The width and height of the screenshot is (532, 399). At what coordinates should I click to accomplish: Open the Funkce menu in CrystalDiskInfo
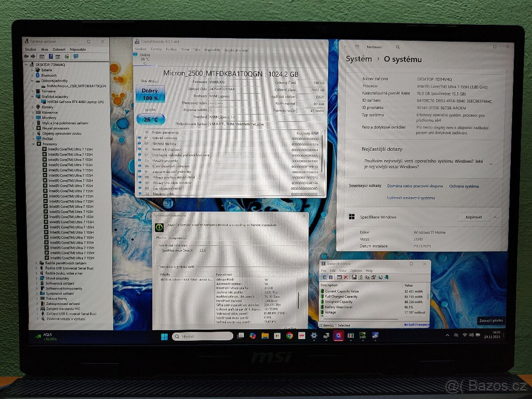[172, 50]
